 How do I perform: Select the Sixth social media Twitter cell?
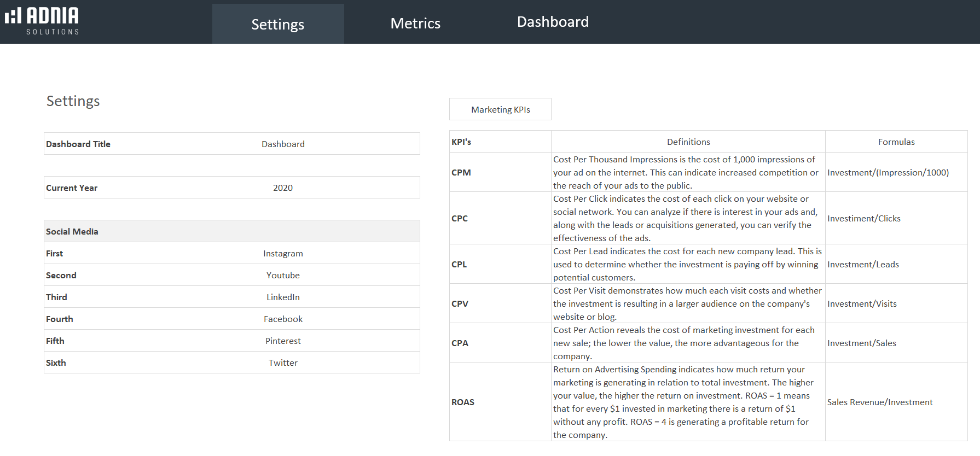(x=283, y=363)
